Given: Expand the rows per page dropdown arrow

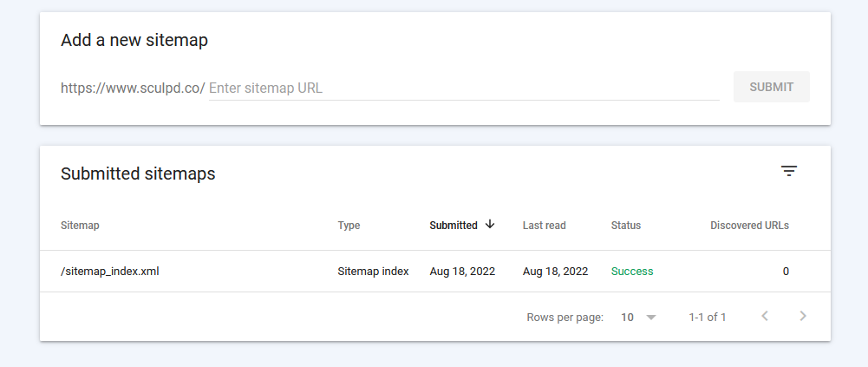Looking at the screenshot, I should tap(651, 318).
